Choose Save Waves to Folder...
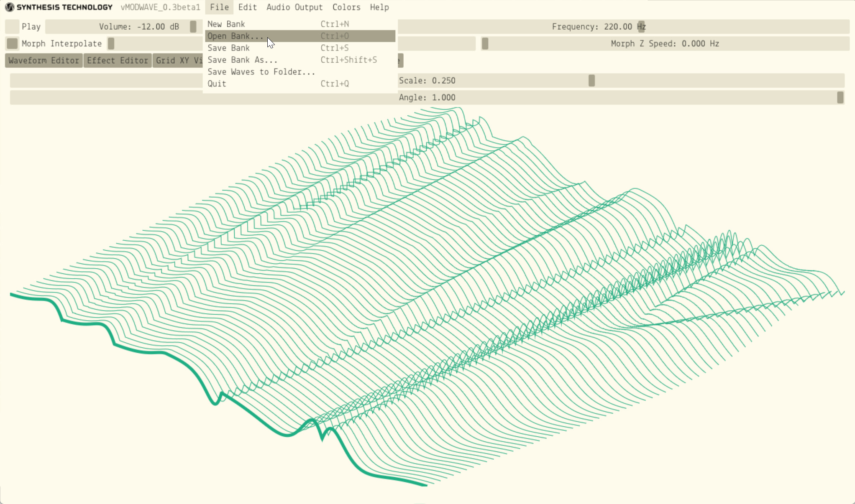Image resolution: width=855 pixels, height=504 pixels. pos(300,72)
